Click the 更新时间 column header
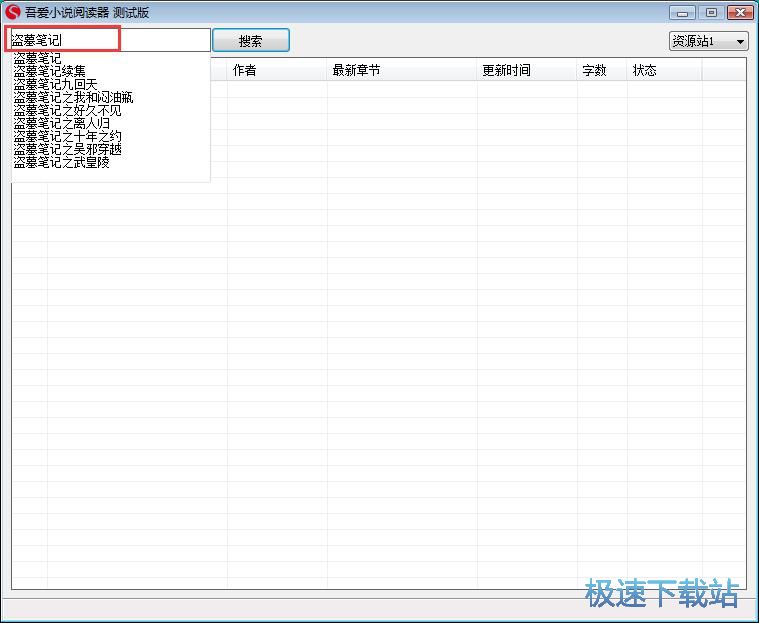Viewport: 759px width, 623px height. [x=527, y=70]
